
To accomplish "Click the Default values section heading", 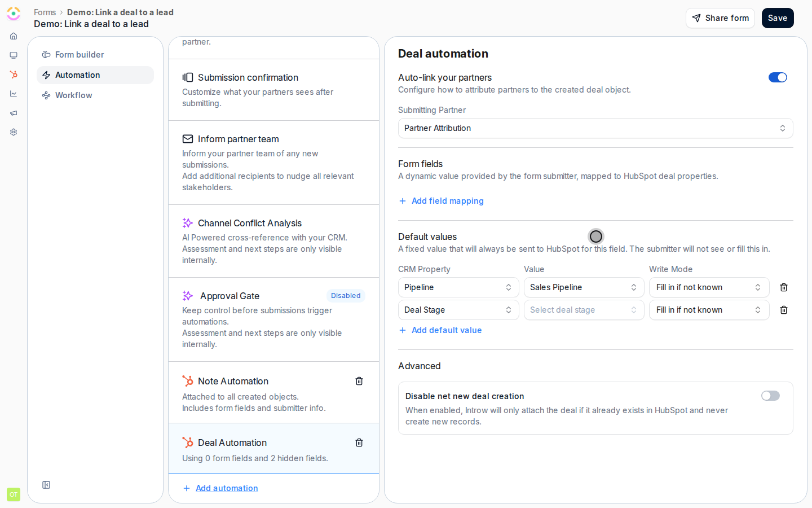I will (x=427, y=237).
